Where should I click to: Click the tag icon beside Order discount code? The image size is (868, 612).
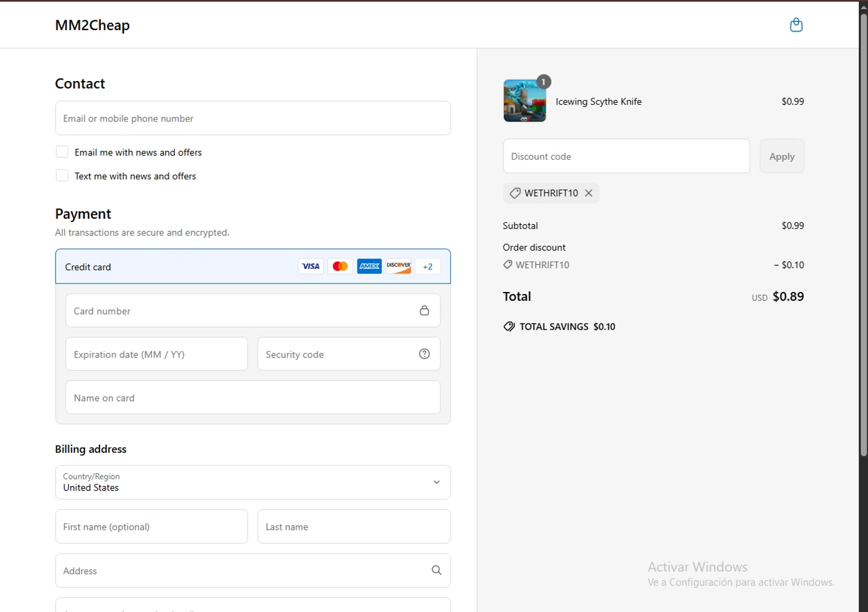(507, 264)
